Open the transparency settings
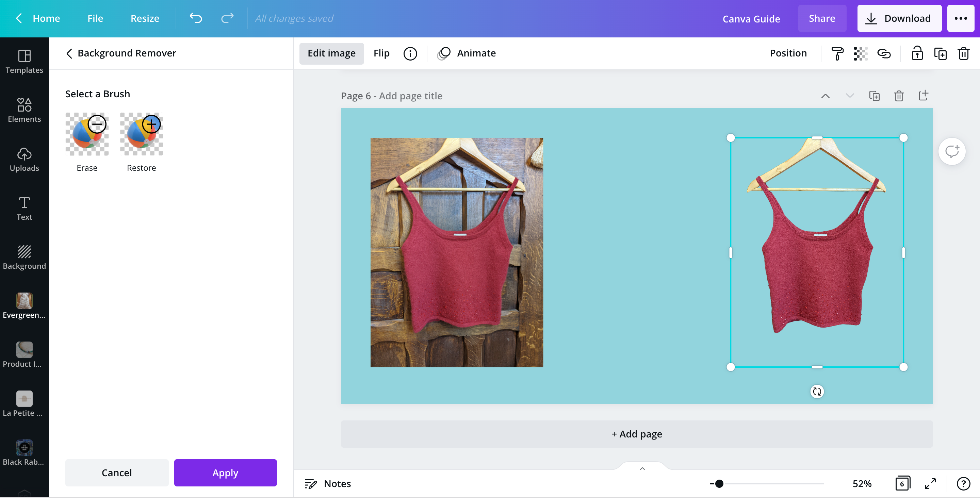 tap(861, 53)
